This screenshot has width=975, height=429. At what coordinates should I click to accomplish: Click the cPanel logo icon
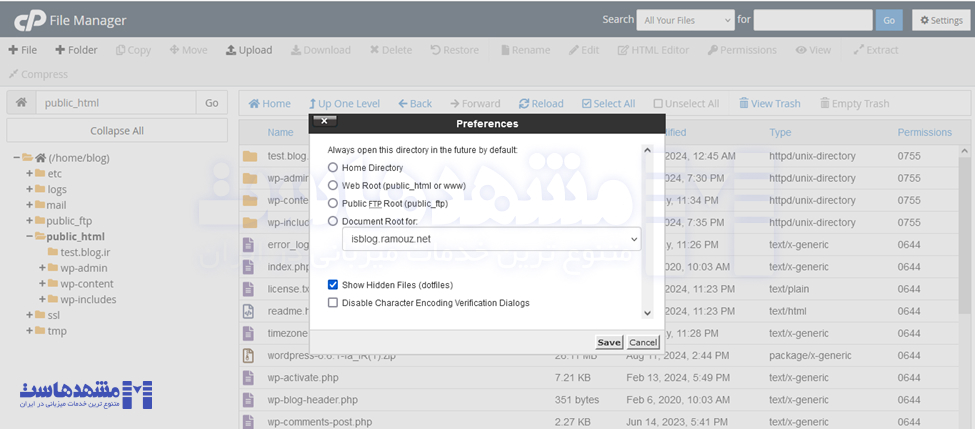click(29, 21)
